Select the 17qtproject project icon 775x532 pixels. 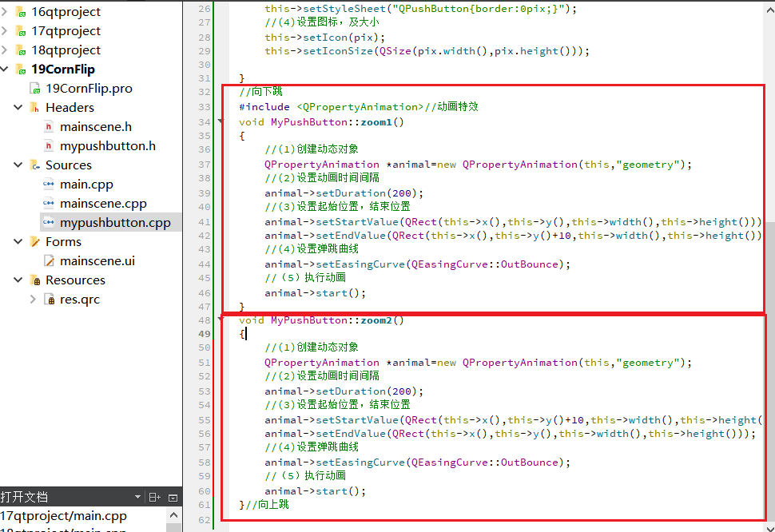tap(21, 31)
